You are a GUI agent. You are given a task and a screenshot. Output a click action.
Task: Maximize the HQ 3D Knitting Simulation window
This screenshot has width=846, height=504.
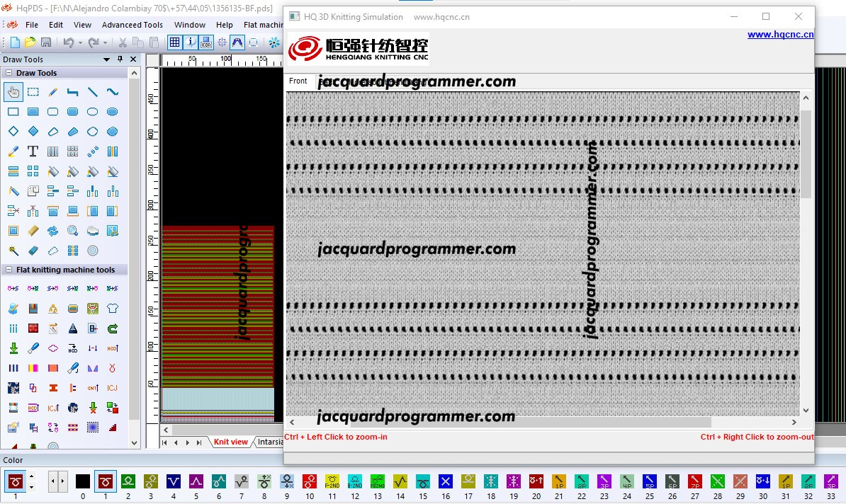(766, 17)
